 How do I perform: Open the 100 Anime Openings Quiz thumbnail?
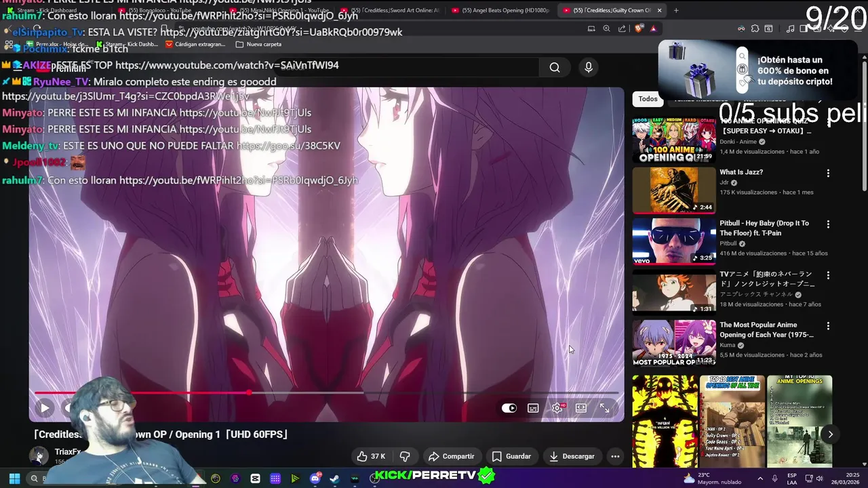click(674, 140)
